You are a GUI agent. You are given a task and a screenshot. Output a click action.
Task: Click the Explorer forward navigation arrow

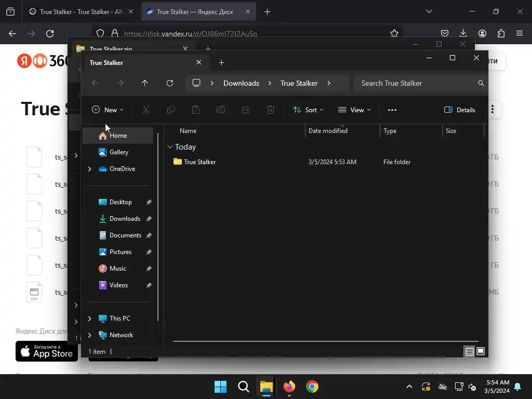pyautogui.click(x=120, y=83)
